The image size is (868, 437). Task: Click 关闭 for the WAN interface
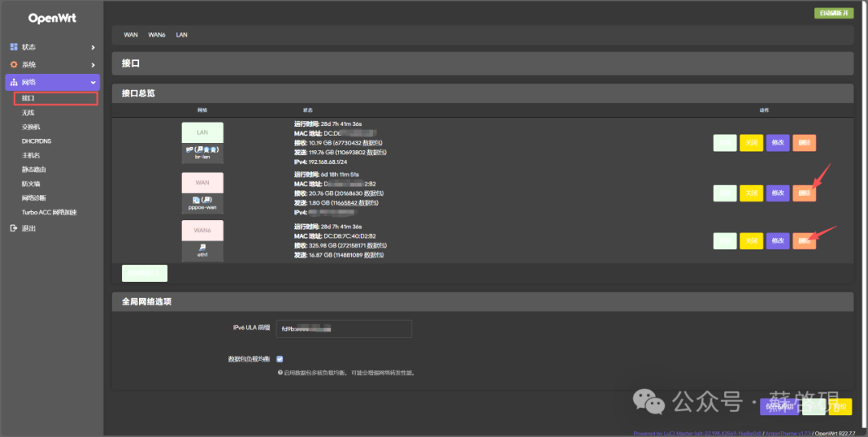pos(751,193)
